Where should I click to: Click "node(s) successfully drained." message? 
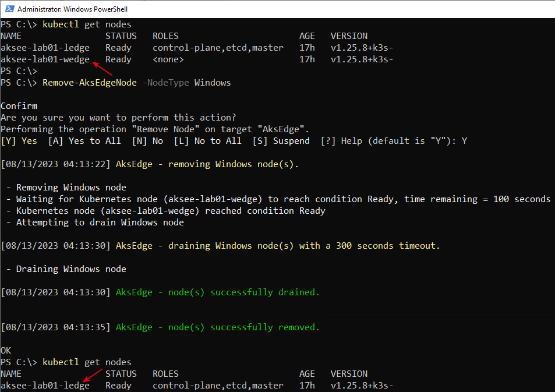244,292
